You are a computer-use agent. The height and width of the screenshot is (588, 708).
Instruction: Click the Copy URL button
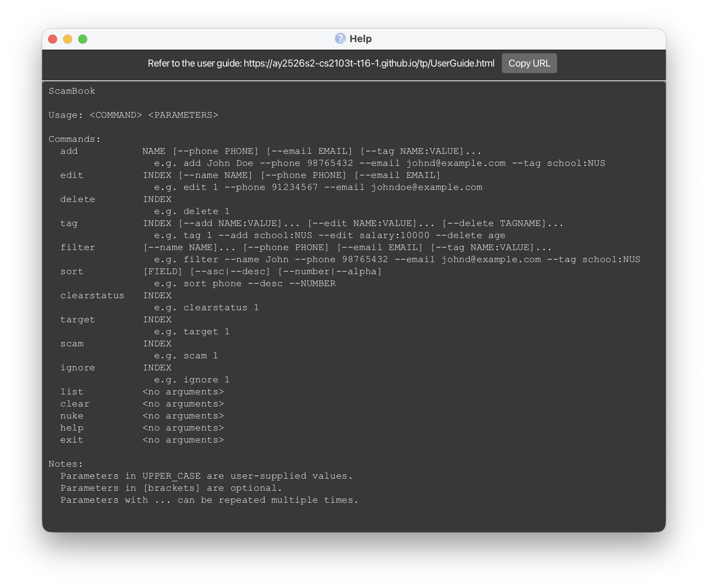click(x=529, y=63)
